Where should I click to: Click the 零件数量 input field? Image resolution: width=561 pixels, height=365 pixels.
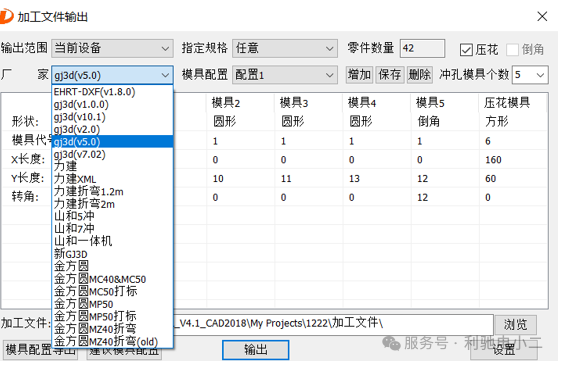[422, 48]
